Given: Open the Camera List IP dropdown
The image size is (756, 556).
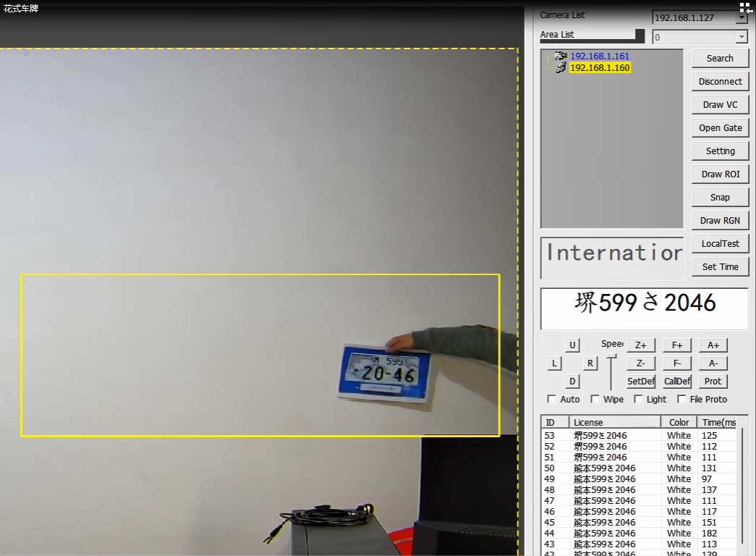Looking at the screenshot, I should tap(742, 17).
